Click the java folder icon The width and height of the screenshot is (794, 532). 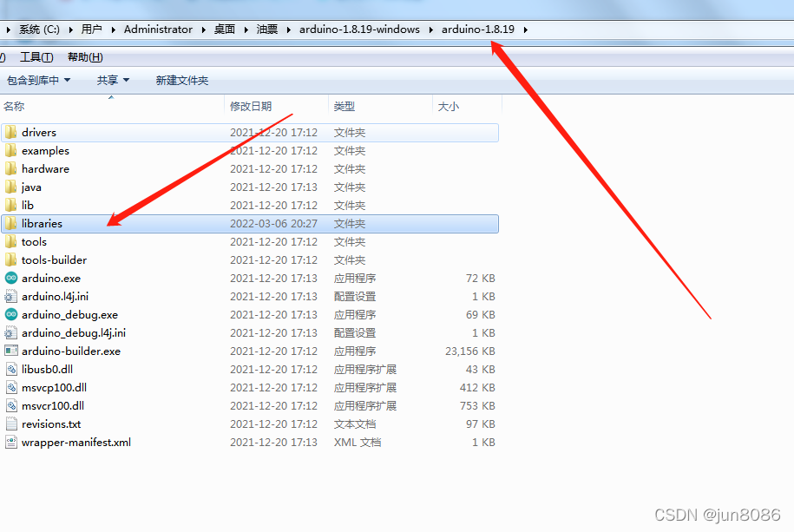[10, 187]
